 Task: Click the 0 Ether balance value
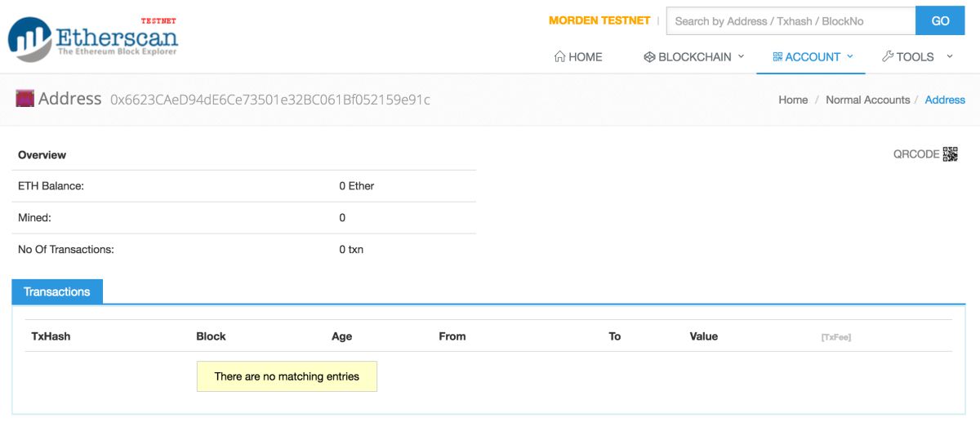[x=357, y=186]
